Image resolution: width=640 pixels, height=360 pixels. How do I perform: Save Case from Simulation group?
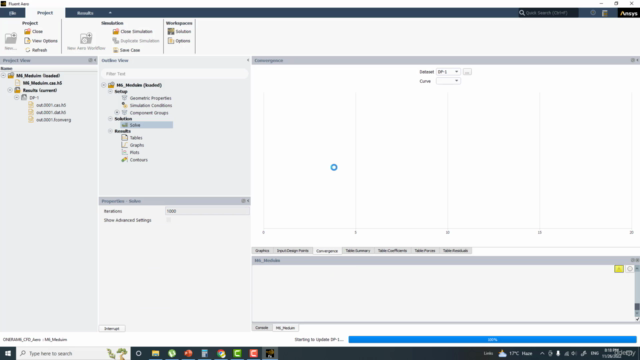pos(127,50)
